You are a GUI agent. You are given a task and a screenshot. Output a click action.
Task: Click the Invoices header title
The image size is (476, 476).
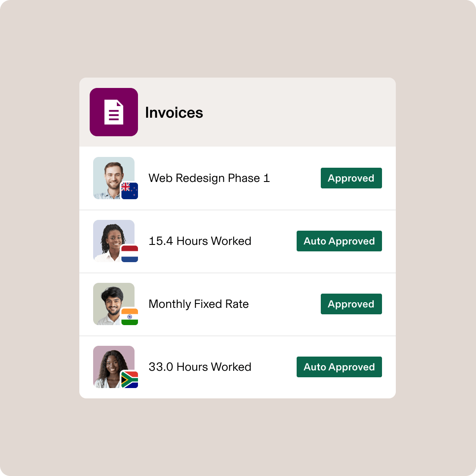174,112
